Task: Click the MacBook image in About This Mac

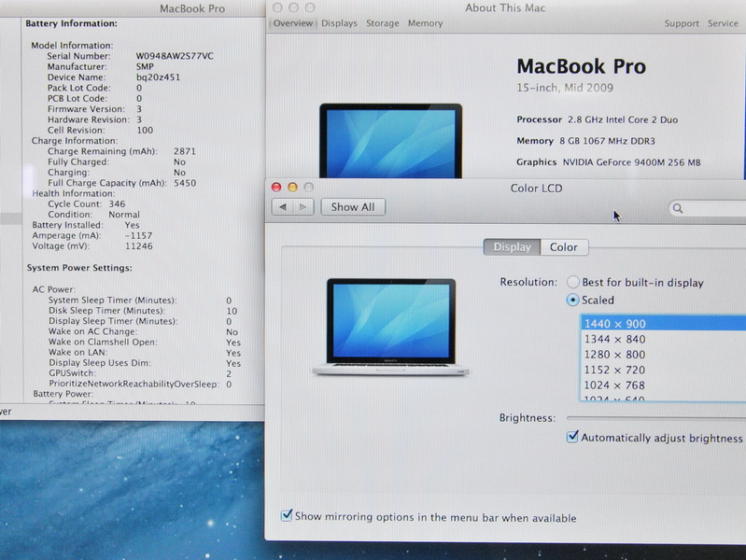Action: (x=390, y=141)
